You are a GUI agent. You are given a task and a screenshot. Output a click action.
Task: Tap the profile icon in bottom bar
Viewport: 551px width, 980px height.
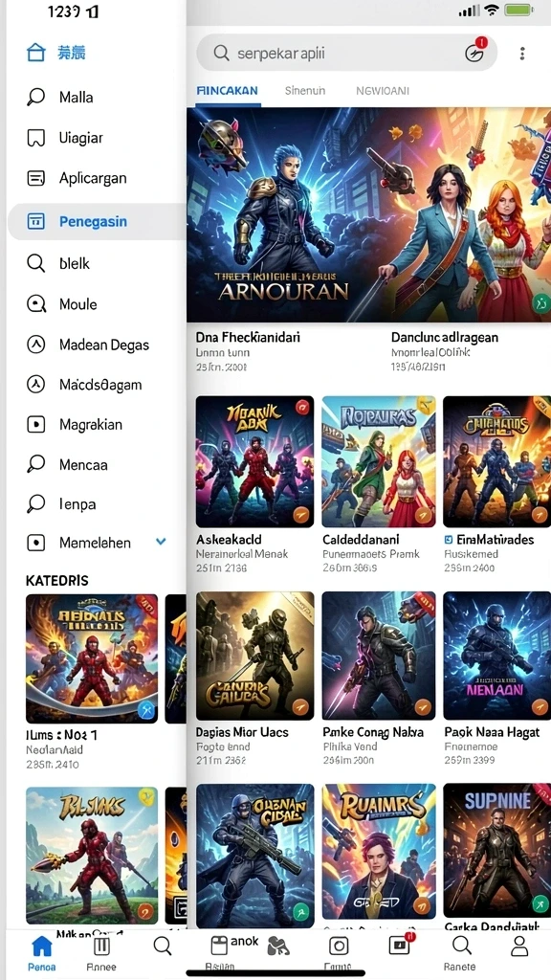point(519,947)
